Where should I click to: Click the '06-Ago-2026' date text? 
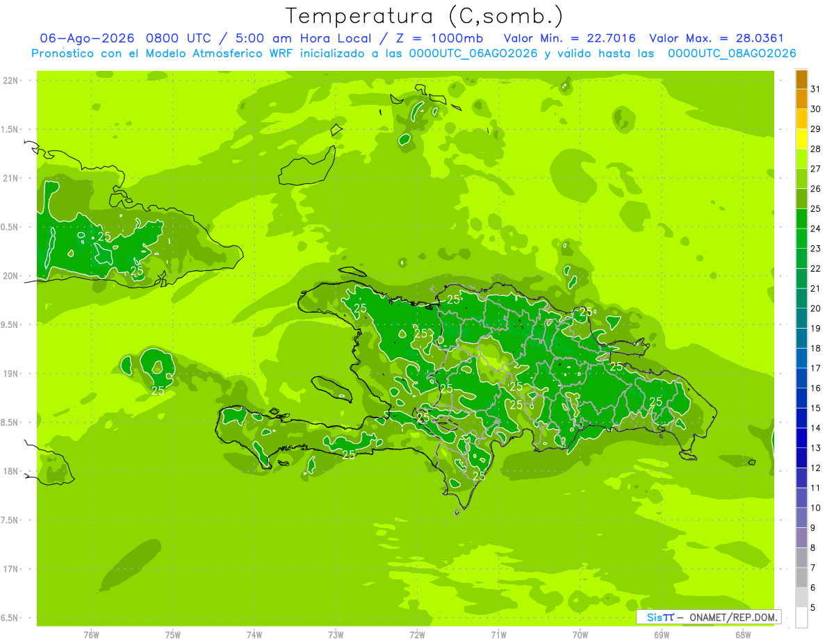(x=88, y=38)
